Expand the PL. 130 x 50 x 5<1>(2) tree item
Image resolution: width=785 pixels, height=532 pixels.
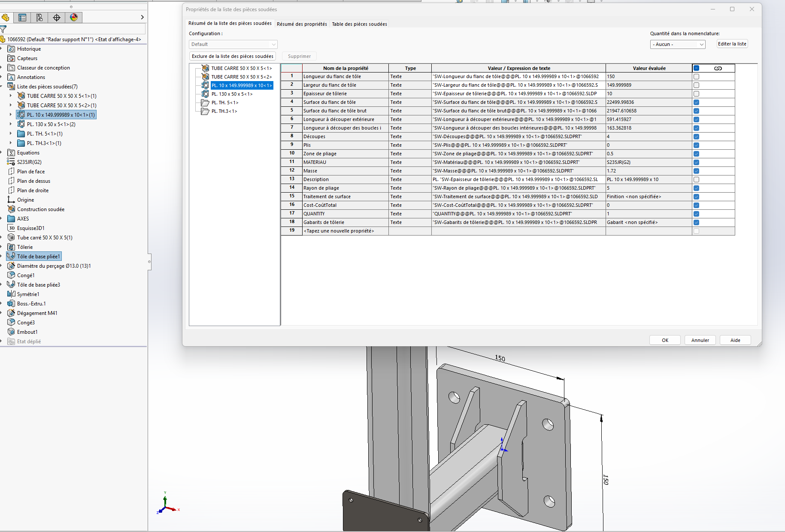click(11, 124)
